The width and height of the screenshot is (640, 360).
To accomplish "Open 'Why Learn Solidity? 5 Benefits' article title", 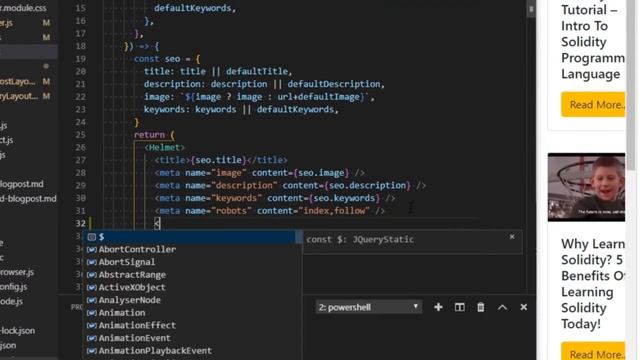I will pyautogui.click(x=593, y=284).
